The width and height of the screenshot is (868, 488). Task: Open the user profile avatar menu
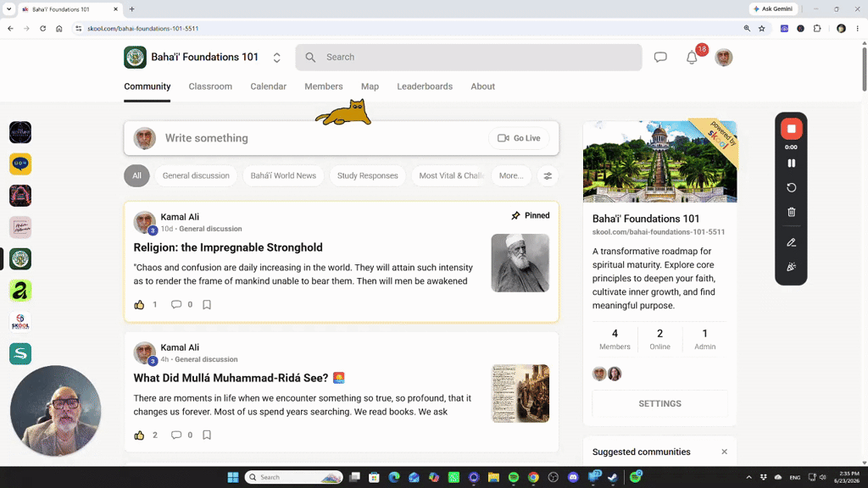pyautogui.click(x=724, y=57)
